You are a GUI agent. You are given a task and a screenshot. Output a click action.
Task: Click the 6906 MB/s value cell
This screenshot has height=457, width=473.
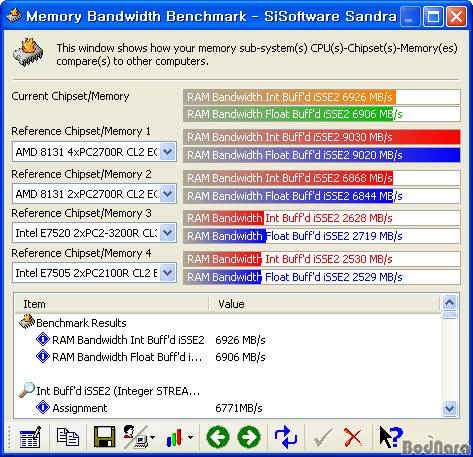point(240,357)
